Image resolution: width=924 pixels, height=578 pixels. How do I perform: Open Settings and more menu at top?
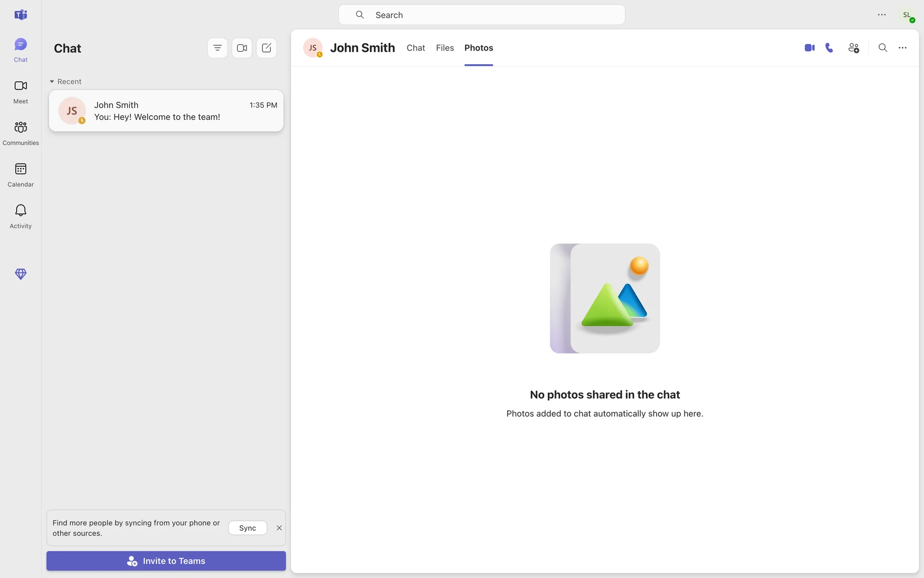(882, 15)
